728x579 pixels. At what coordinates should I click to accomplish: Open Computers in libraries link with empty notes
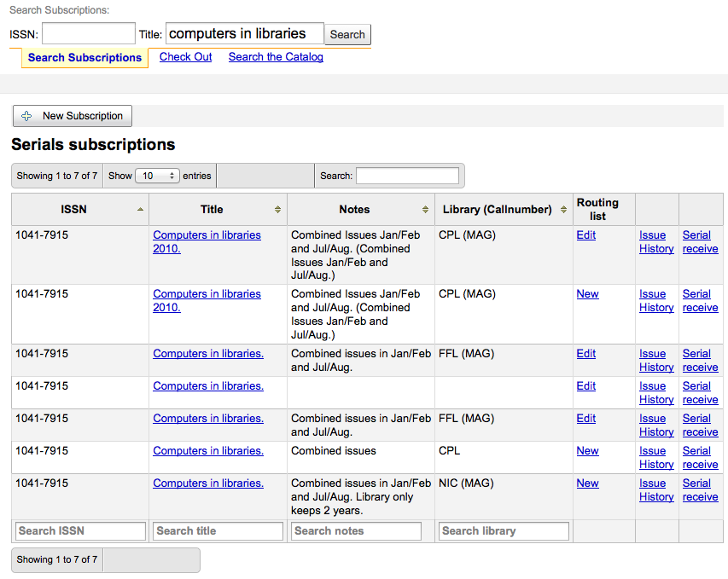point(208,386)
